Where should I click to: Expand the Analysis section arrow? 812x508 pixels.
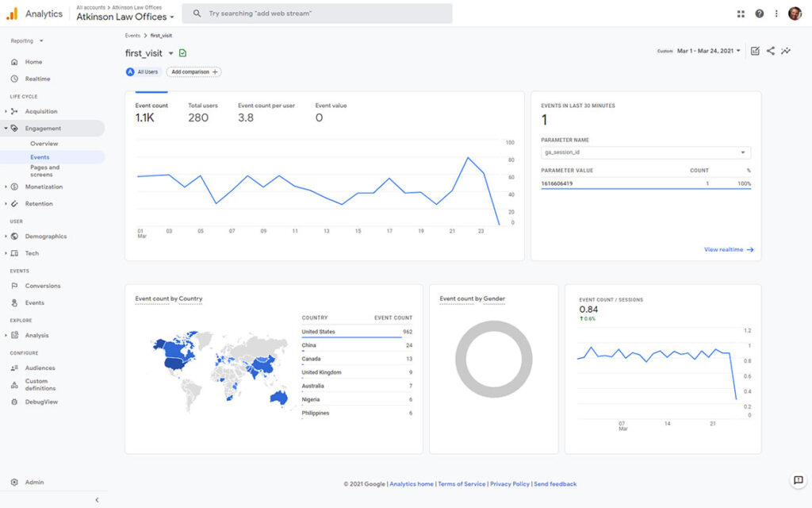[x=6, y=336]
